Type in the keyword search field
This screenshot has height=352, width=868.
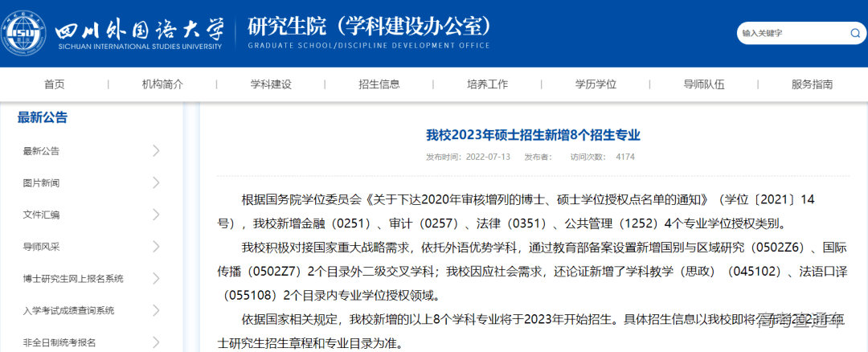[792, 33]
